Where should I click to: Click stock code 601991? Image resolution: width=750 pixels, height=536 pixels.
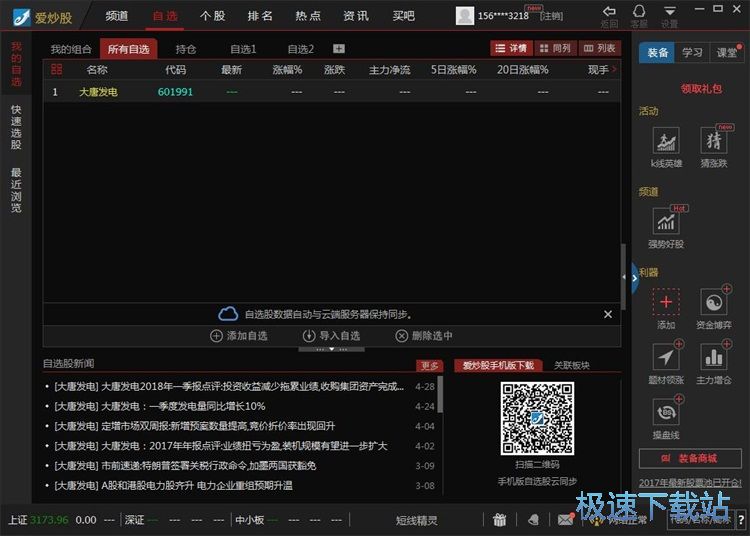click(175, 92)
